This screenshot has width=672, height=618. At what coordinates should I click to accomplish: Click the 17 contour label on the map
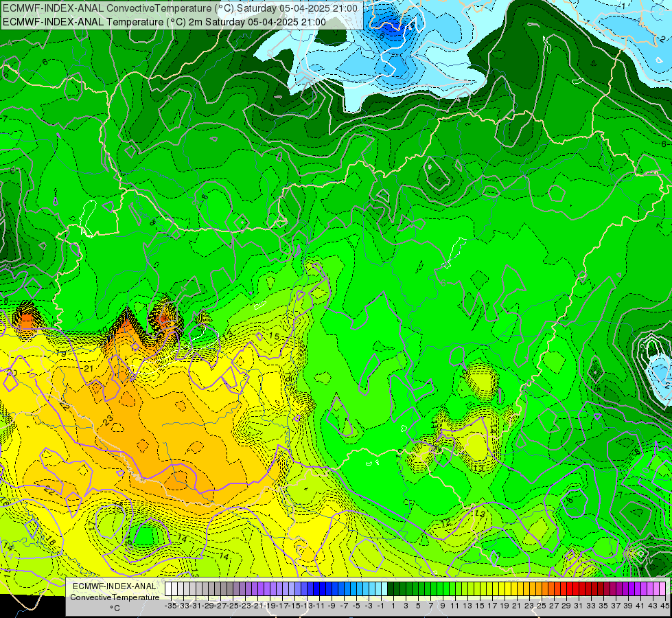tap(92, 525)
